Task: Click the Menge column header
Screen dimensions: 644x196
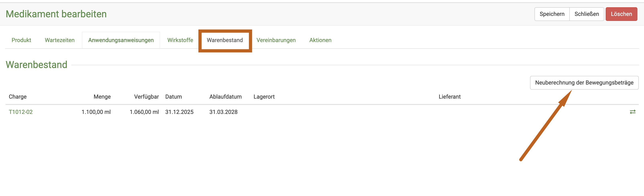Action: 102,97
